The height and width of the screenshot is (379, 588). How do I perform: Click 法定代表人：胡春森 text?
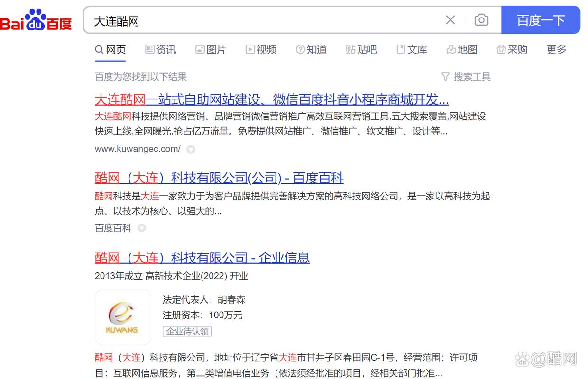[204, 300]
